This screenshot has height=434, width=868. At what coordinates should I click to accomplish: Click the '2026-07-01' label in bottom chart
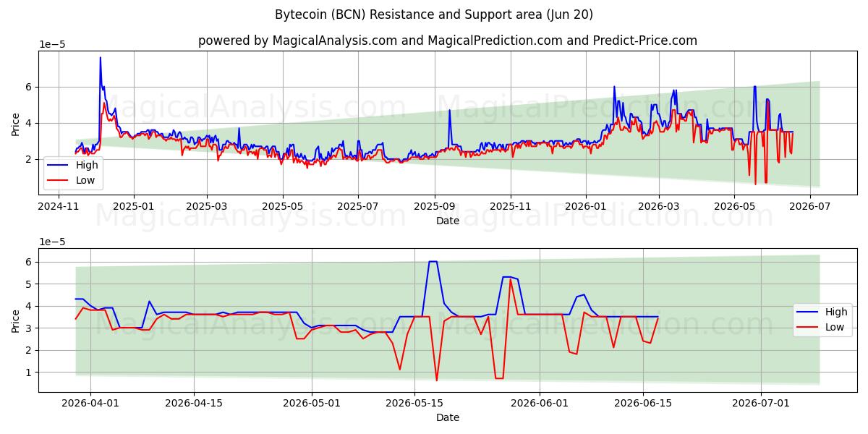[x=762, y=404]
